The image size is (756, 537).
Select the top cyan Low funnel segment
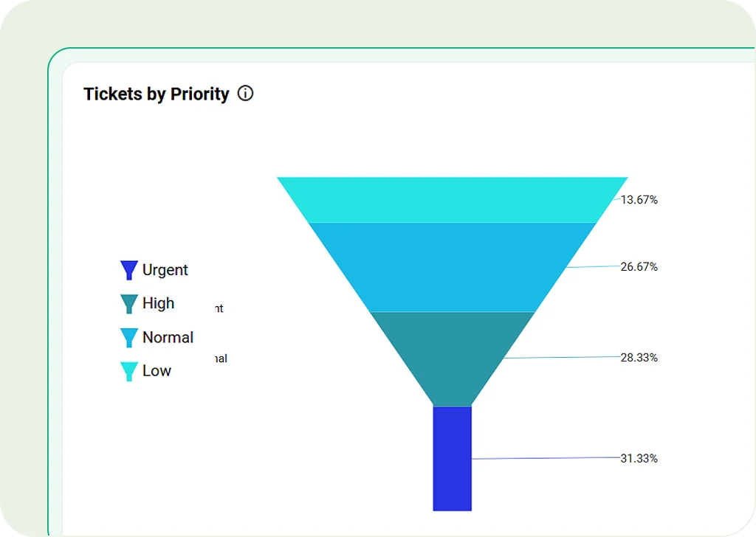click(452, 199)
